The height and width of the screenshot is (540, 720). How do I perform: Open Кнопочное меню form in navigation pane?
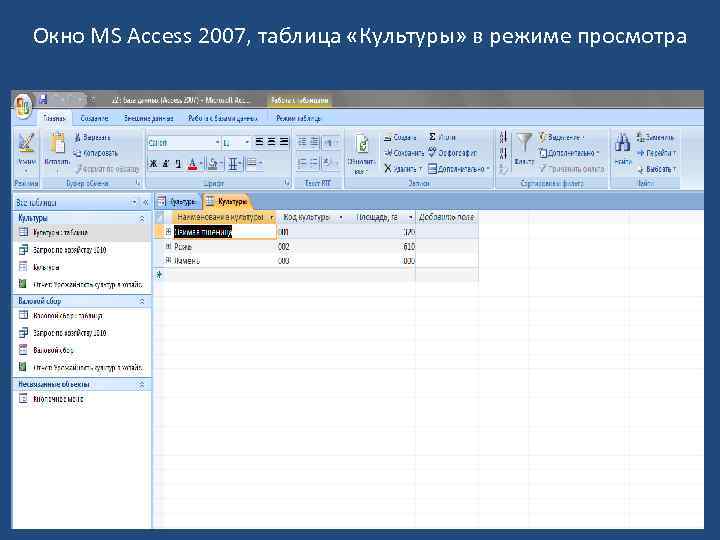[x=81, y=399]
